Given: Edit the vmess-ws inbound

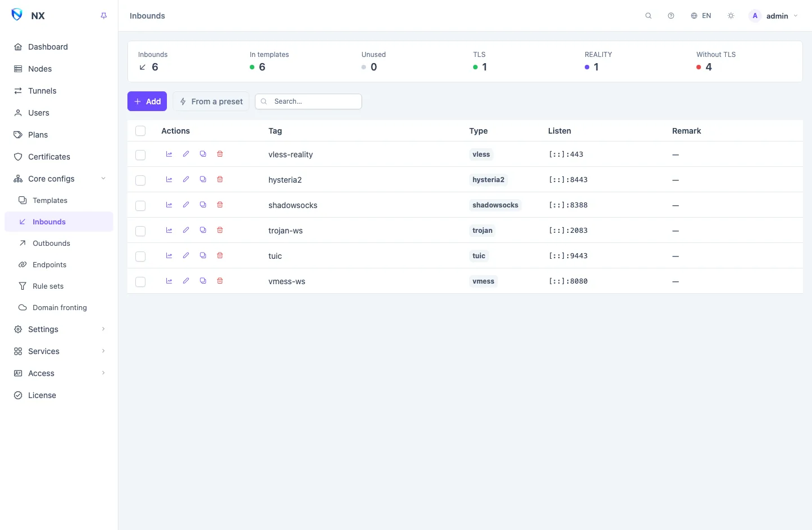Looking at the screenshot, I should [x=186, y=281].
